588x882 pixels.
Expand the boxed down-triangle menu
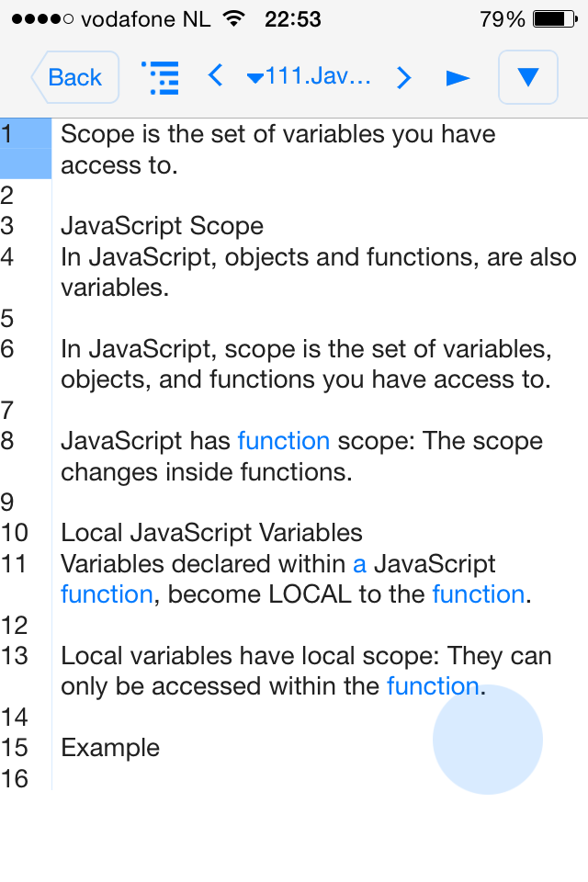pos(527,77)
